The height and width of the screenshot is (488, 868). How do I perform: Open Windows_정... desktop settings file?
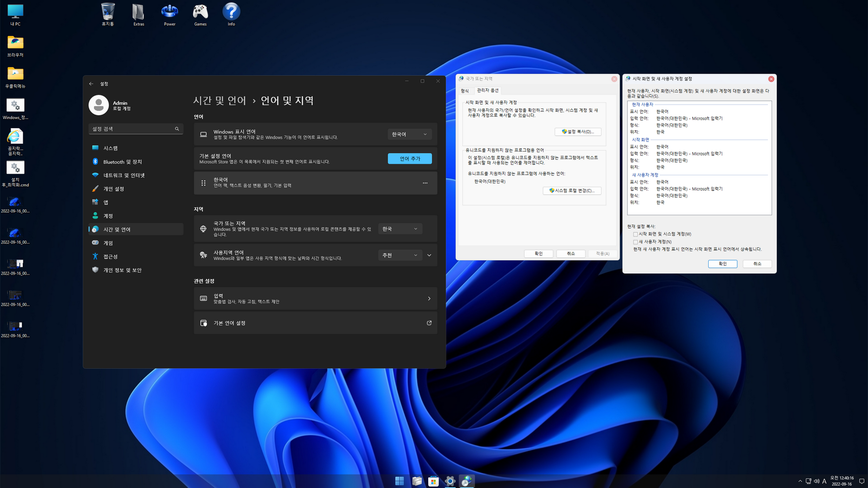[15, 108]
